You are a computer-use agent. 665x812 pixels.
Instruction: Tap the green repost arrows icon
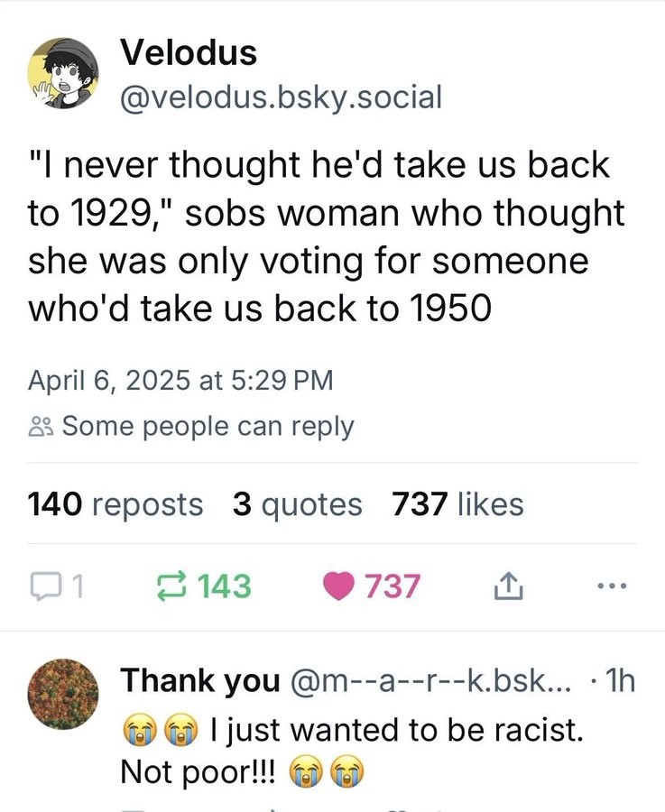click(171, 586)
